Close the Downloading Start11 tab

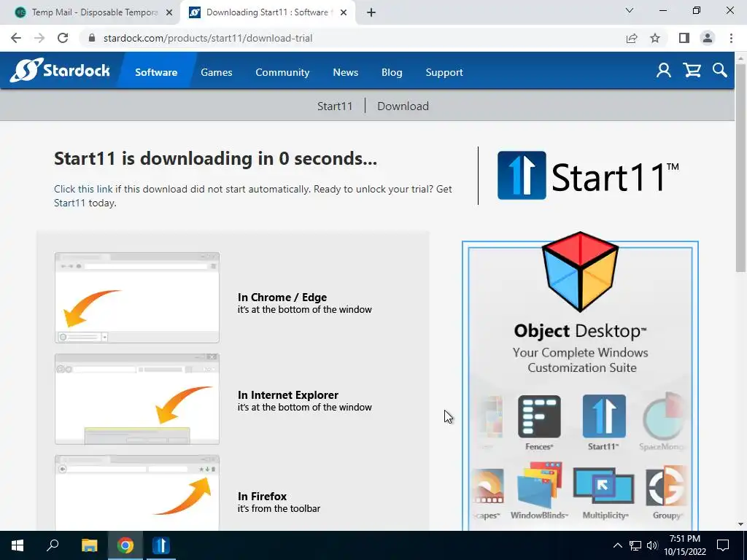344,13
